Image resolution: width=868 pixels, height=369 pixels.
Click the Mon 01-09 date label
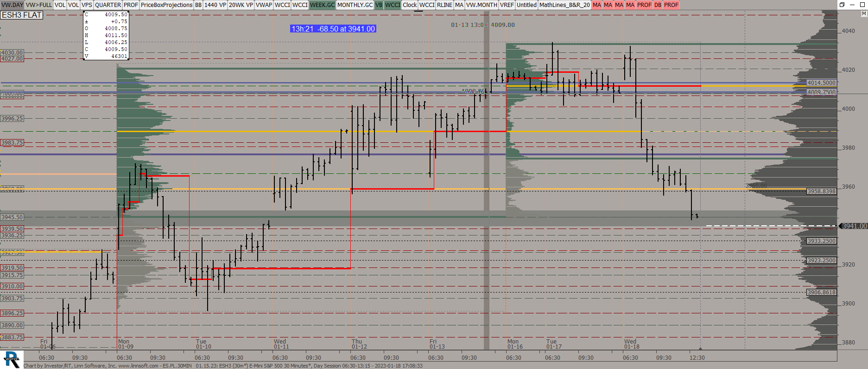coord(126,344)
